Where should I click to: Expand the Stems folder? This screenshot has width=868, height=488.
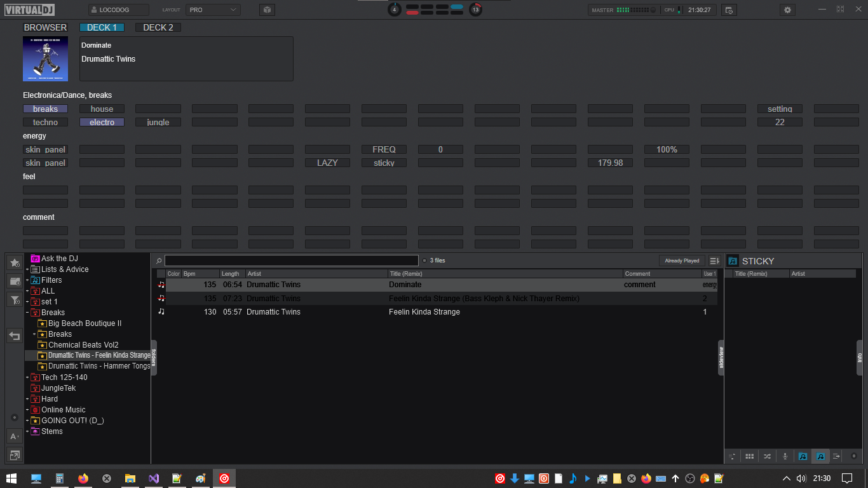coord(27,431)
